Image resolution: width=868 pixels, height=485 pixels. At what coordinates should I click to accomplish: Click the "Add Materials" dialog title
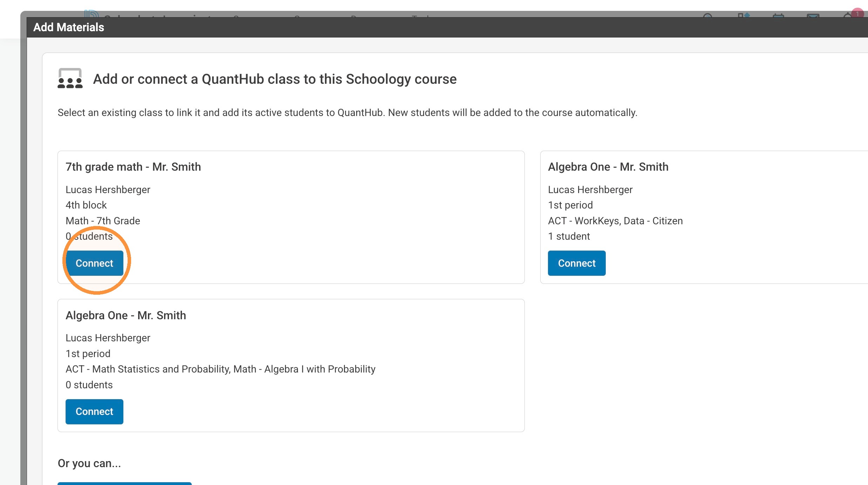click(69, 27)
